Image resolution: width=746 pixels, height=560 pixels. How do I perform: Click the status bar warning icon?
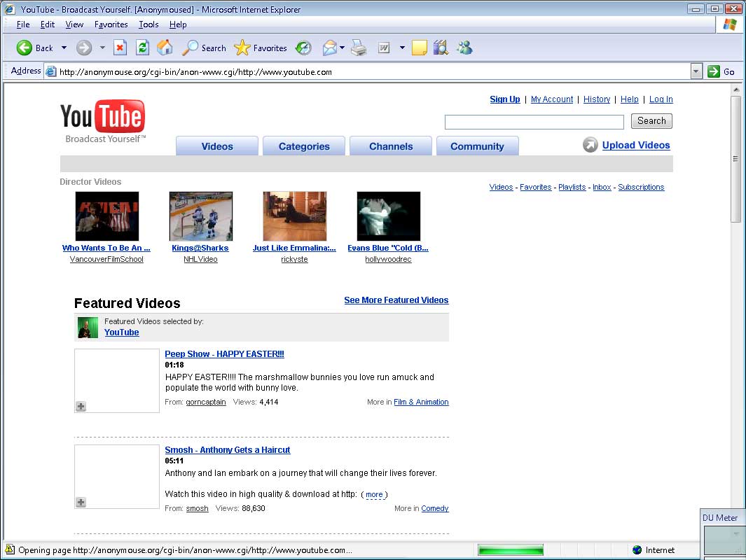tap(10, 549)
